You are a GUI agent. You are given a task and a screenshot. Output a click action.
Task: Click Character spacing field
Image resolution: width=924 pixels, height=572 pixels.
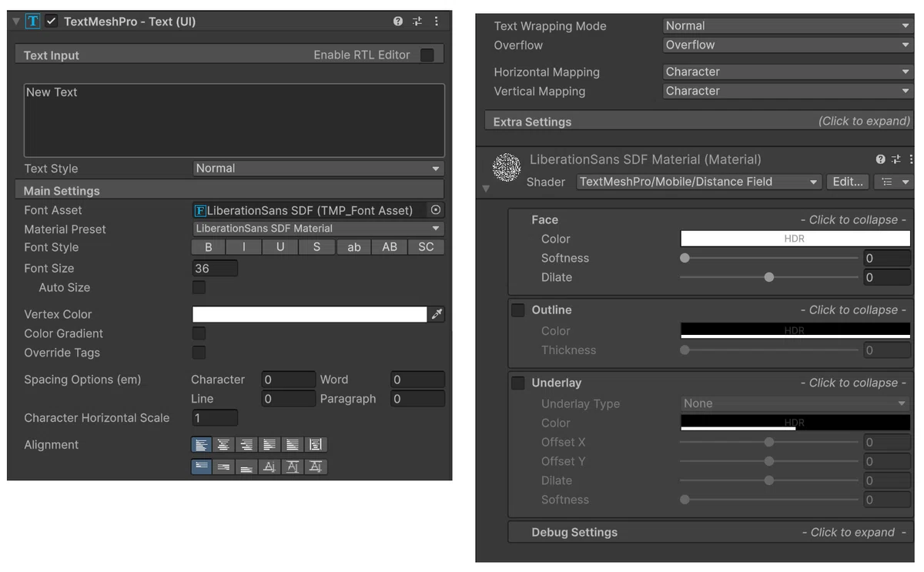[x=289, y=380]
